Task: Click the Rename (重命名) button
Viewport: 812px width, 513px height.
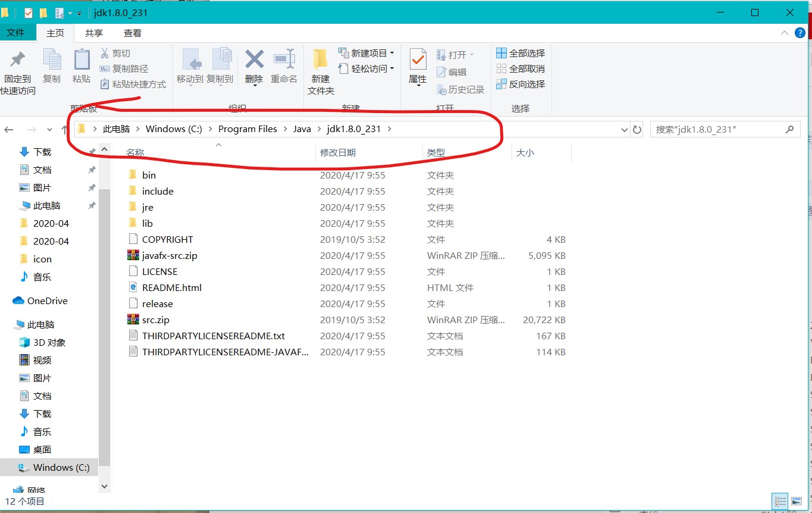Action: point(284,67)
